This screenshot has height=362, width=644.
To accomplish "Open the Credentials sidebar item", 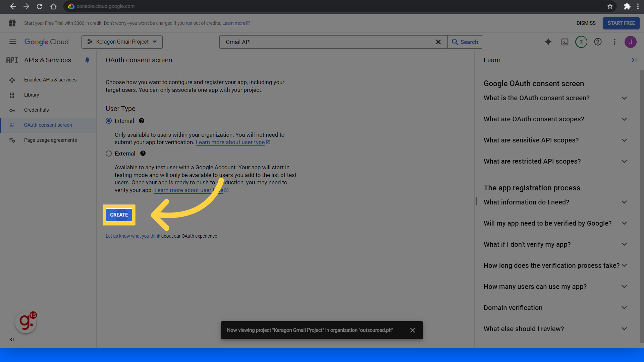I will pyautogui.click(x=36, y=110).
